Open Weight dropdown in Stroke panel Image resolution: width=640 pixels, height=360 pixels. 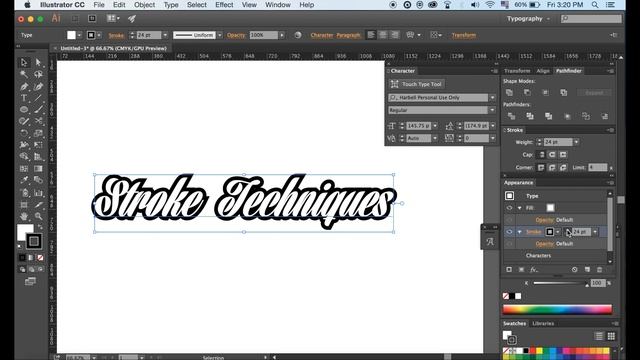(x=576, y=142)
